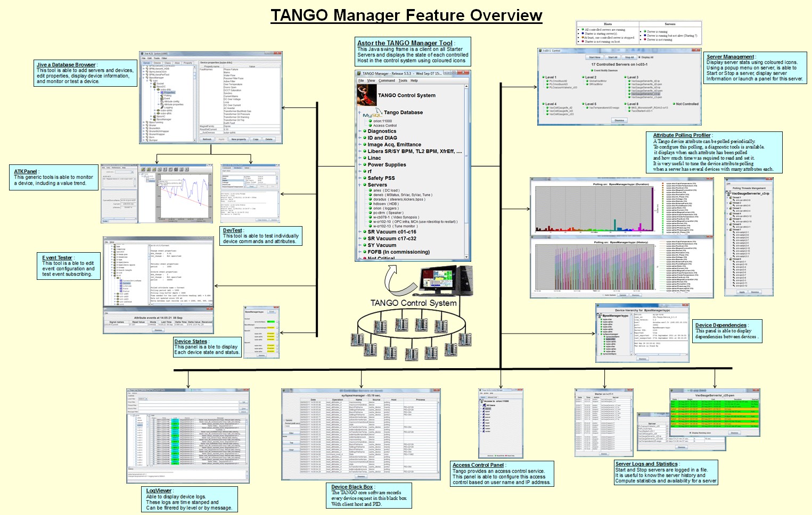
Task: Expand the Libera SR/SY BPM node
Action: click(360, 151)
